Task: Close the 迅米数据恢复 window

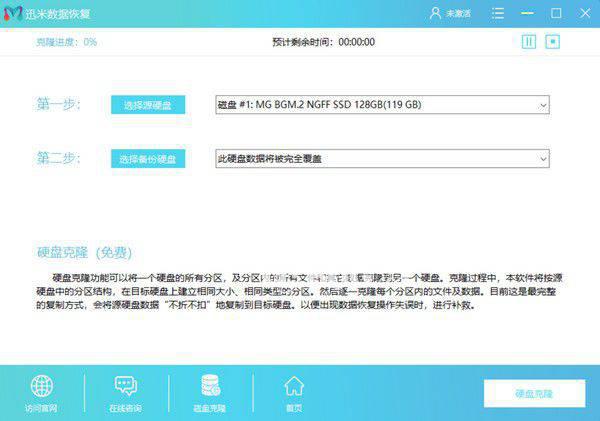Action: point(585,13)
